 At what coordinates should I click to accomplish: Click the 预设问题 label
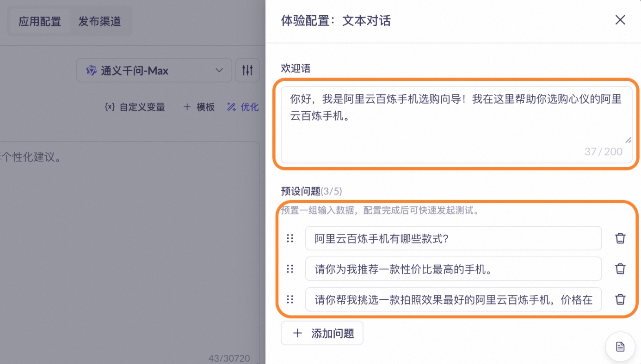point(301,191)
